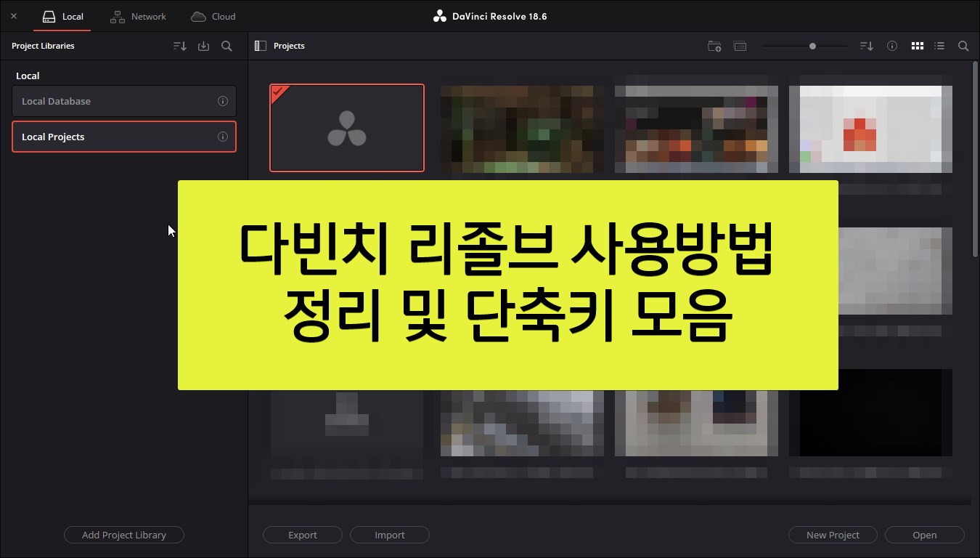This screenshot has height=558, width=980.
Task: Open the projects sort order menu
Action: [x=866, y=46]
